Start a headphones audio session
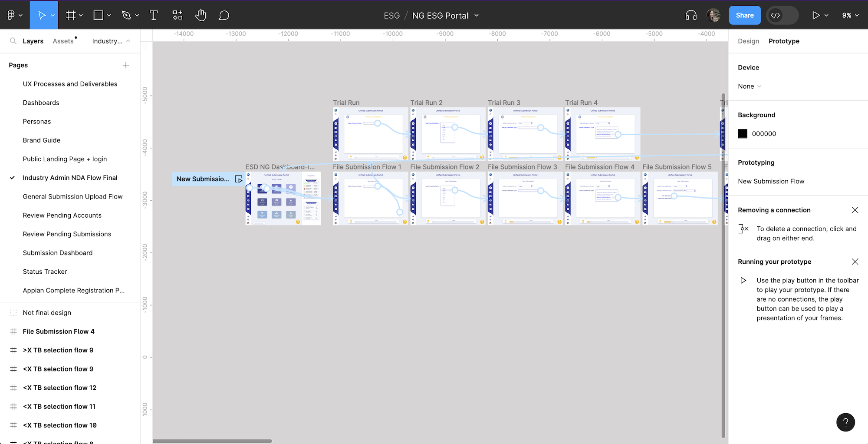 691,15
